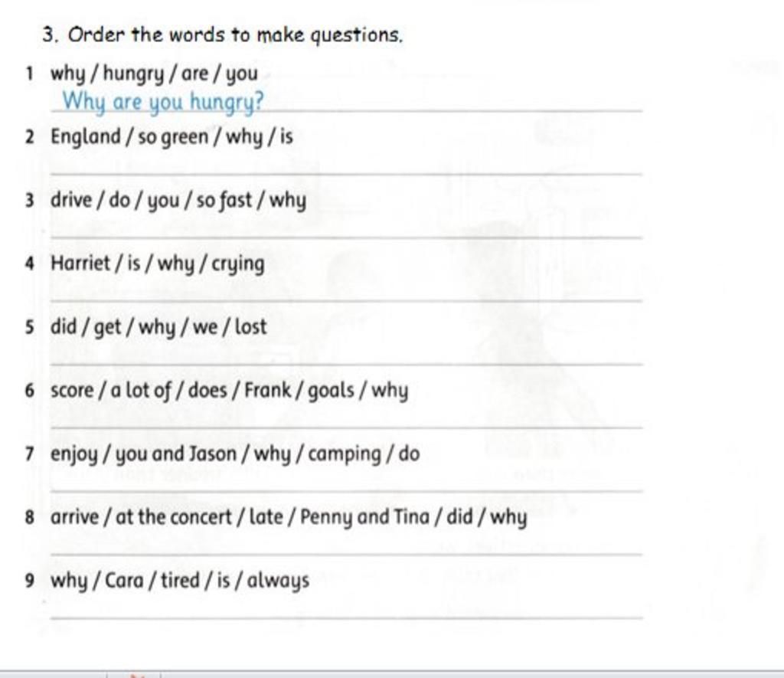Click 'at the concert' in question 8
This screenshot has width=784, height=678.
pyautogui.click(x=174, y=517)
